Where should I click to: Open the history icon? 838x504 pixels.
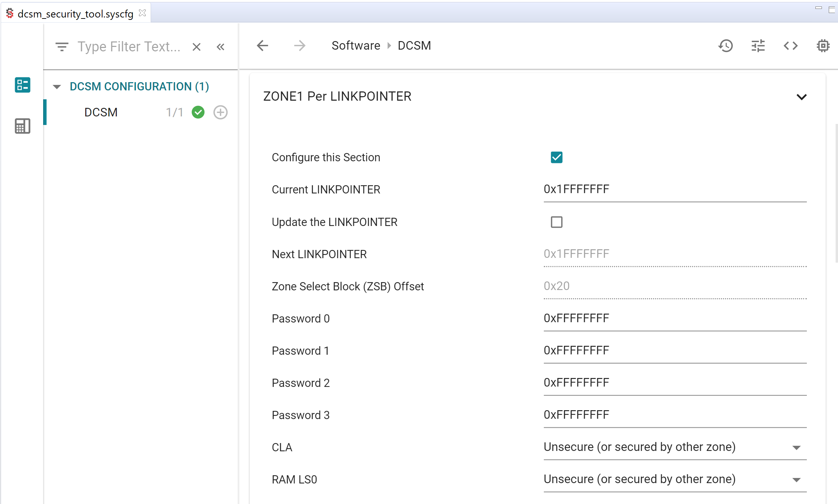[x=725, y=46]
